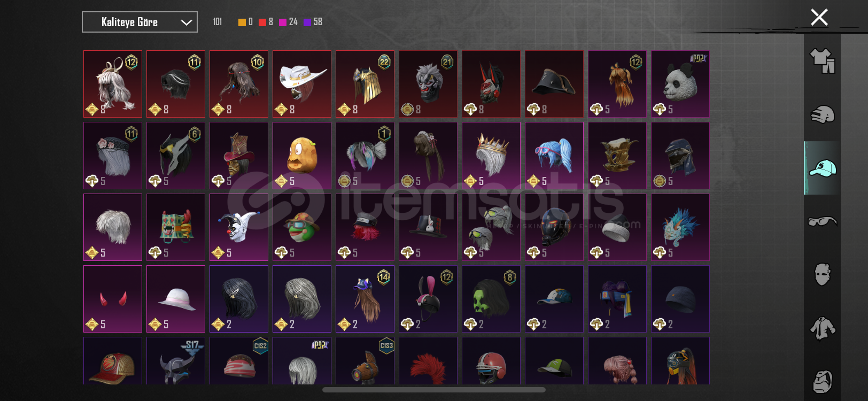Pick the red devil horns item
This screenshot has width=868, height=401.
(x=112, y=299)
